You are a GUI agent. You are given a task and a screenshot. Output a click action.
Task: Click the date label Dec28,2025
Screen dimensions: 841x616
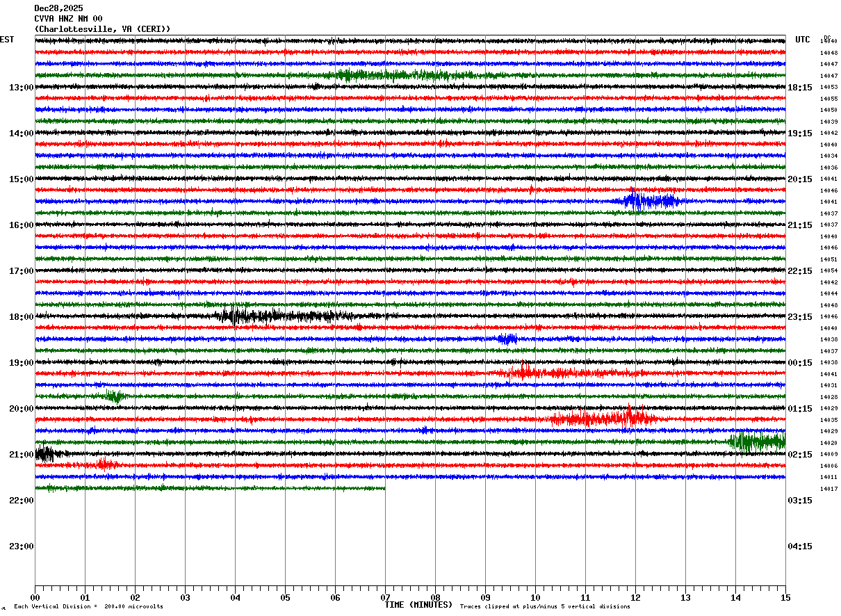pyautogui.click(x=58, y=8)
